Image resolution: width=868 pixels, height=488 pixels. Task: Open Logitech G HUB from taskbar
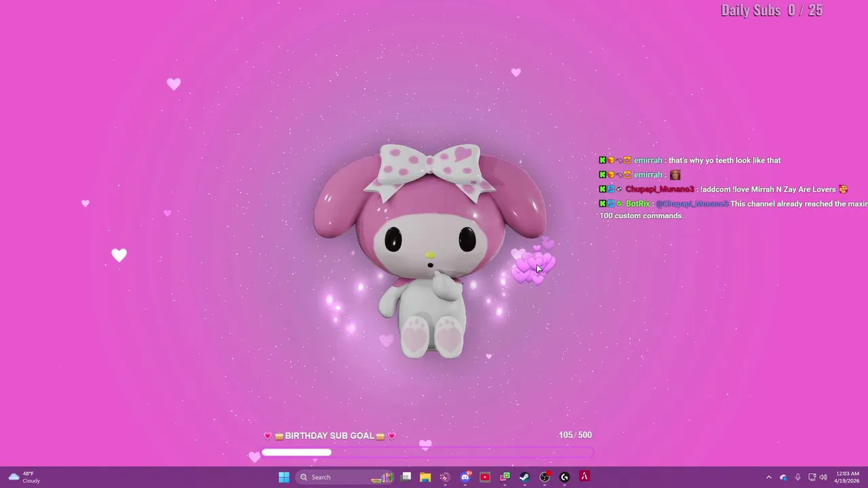564,477
